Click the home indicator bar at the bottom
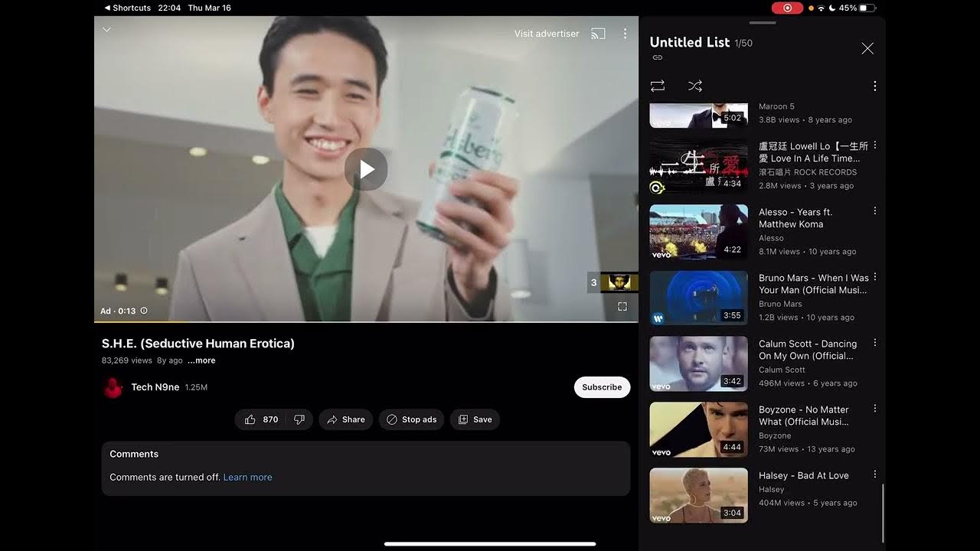The image size is (980, 551). click(490, 544)
